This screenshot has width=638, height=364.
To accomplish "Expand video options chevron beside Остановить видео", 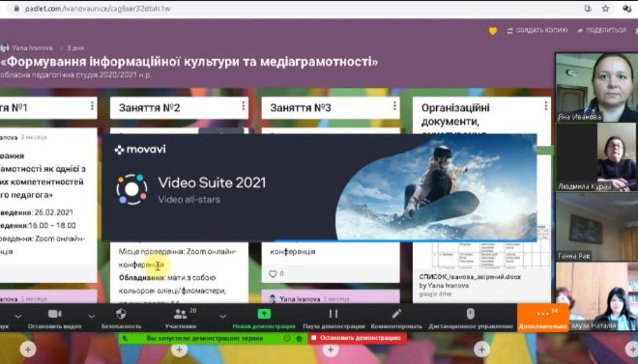I will pyautogui.click(x=92, y=316).
